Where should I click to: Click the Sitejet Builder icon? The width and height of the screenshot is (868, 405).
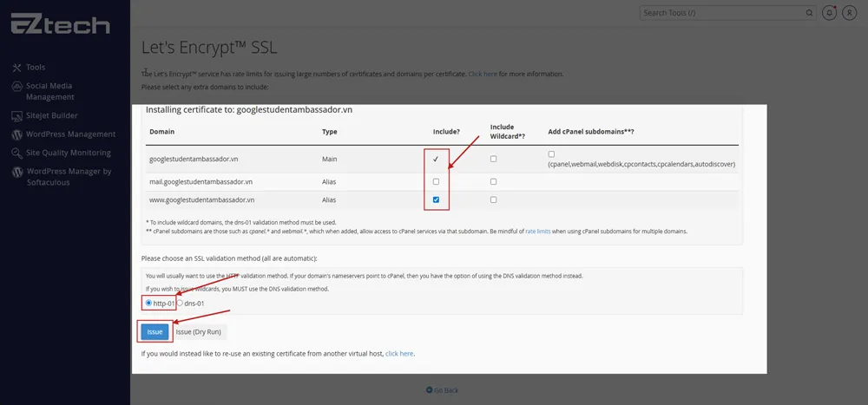16,116
